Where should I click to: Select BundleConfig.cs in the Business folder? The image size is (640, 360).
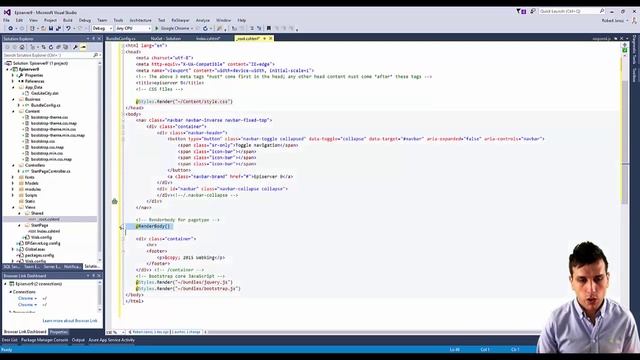pos(45,105)
